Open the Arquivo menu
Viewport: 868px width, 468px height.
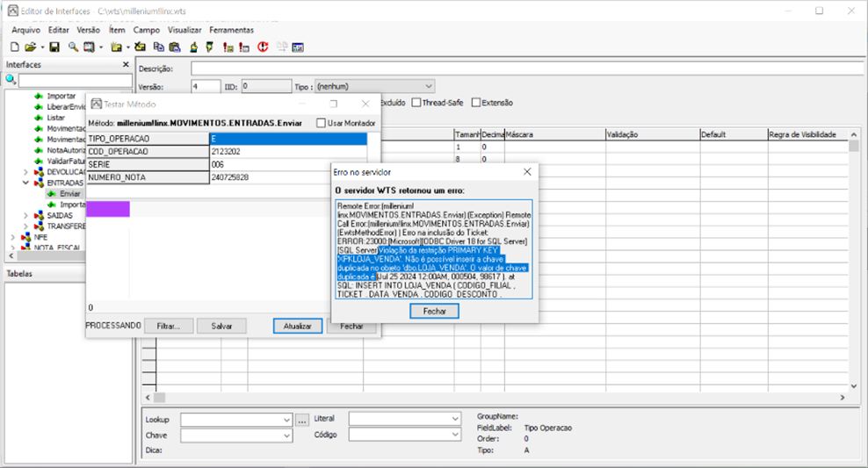[25, 30]
